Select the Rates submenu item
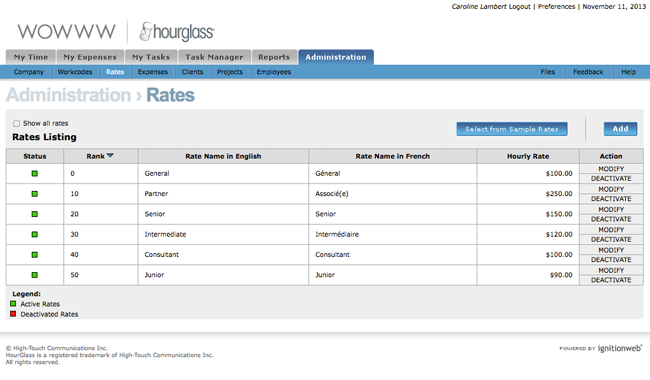650x380 pixels. click(115, 72)
